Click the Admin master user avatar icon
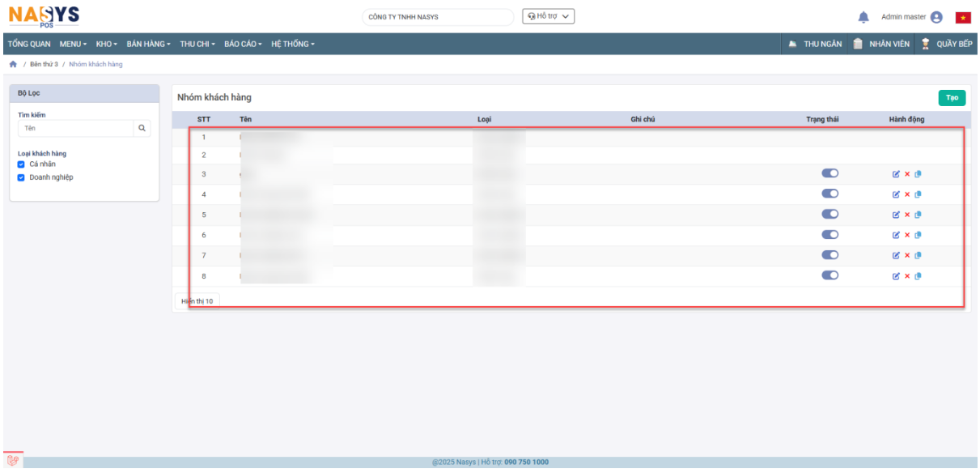 [937, 17]
